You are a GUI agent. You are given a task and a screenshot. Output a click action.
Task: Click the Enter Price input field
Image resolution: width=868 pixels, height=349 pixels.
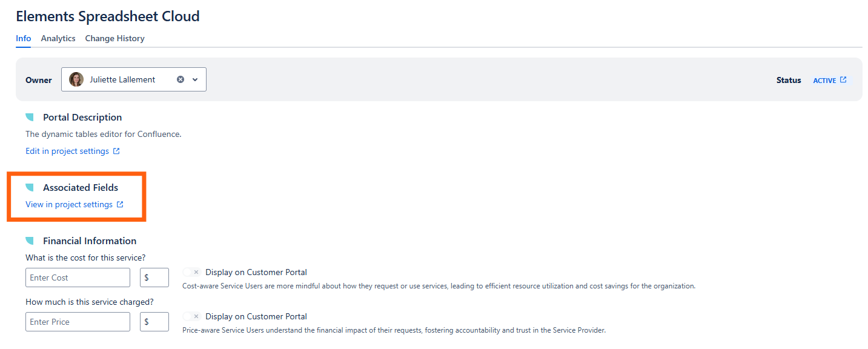click(x=78, y=322)
